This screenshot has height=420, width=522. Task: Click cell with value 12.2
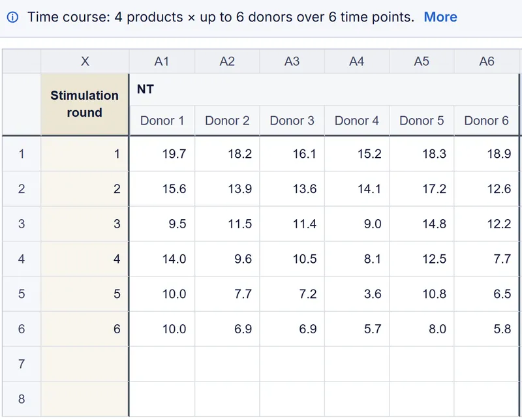[x=486, y=224]
